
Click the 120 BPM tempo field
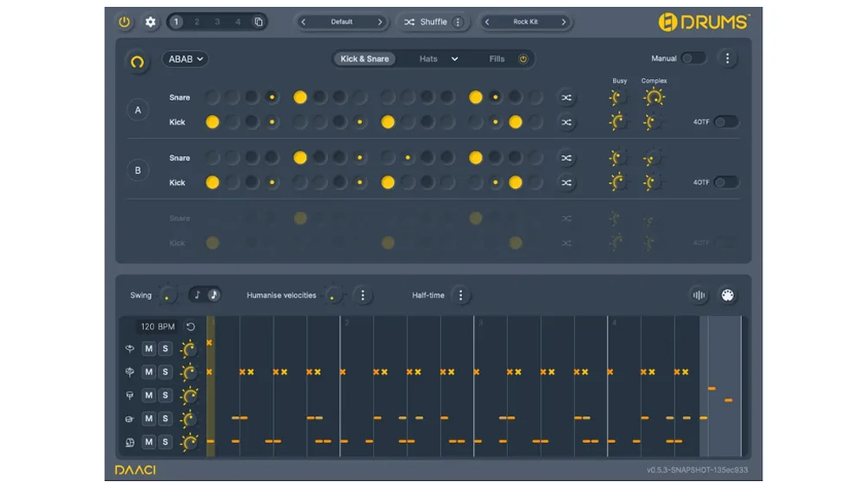point(158,326)
